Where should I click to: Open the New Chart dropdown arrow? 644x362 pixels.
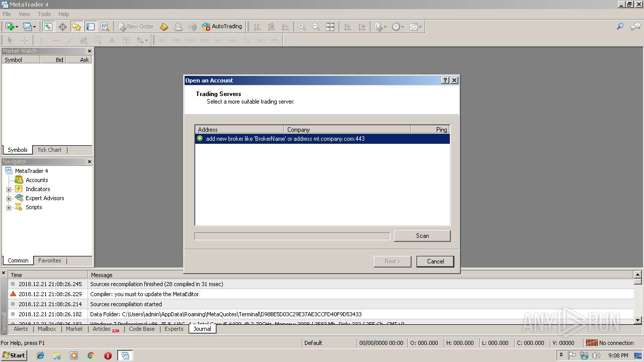pos(17,27)
